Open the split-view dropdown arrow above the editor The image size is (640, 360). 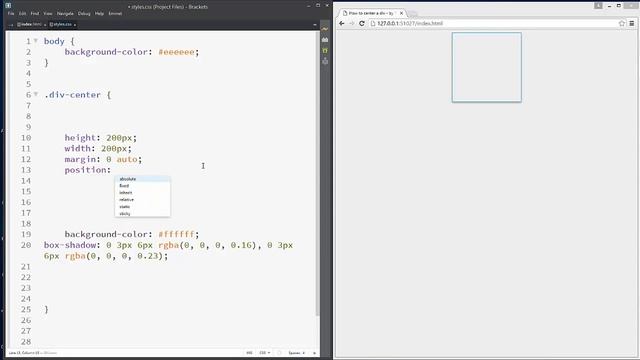[x=314, y=25]
